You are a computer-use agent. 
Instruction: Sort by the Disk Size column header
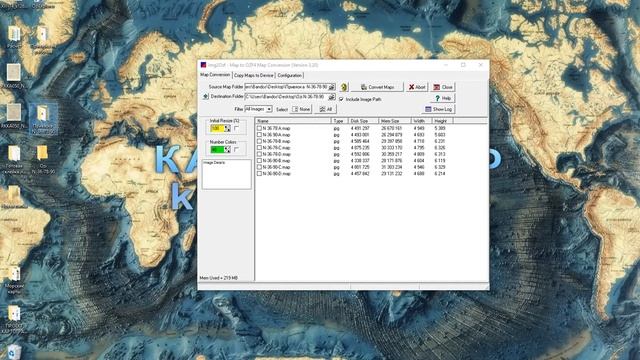pyautogui.click(x=363, y=121)
